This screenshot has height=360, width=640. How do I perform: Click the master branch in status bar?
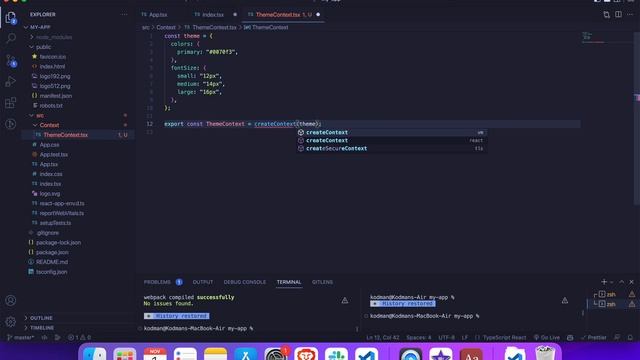tap(20, 338)
